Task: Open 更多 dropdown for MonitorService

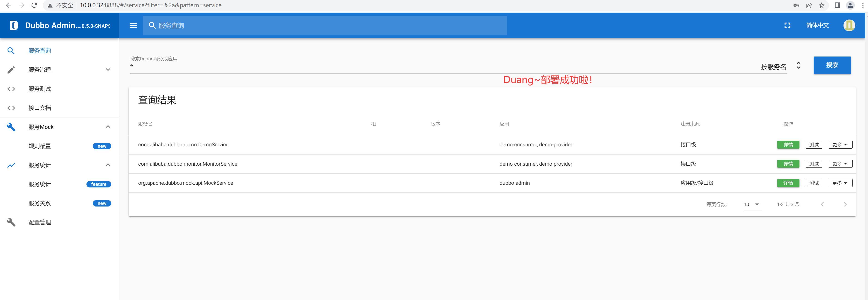Action: (840, 164)
